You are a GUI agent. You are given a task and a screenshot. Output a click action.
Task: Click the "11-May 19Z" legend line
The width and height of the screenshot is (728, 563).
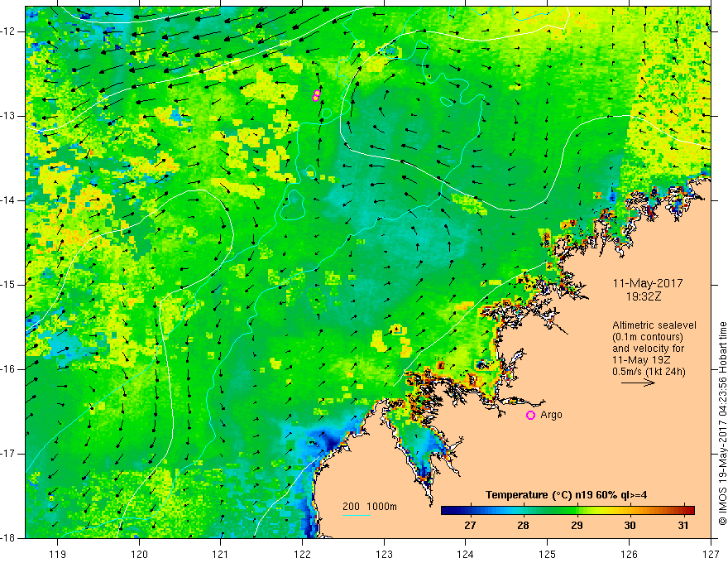pos(641,360)
